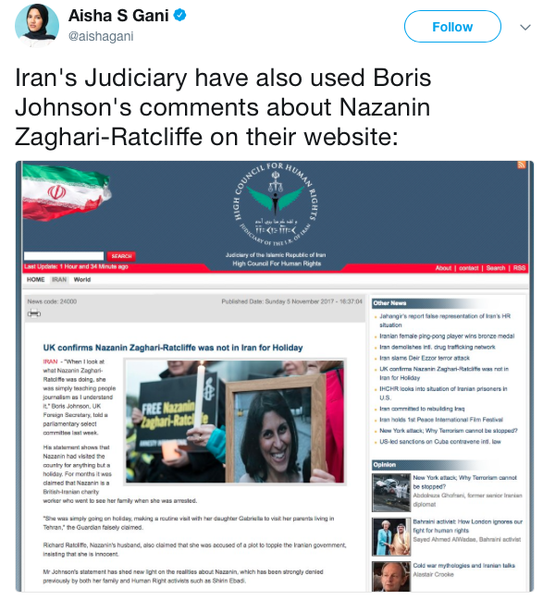
Task: Click the printer icon under News code
Action: [x=34, y=313]
